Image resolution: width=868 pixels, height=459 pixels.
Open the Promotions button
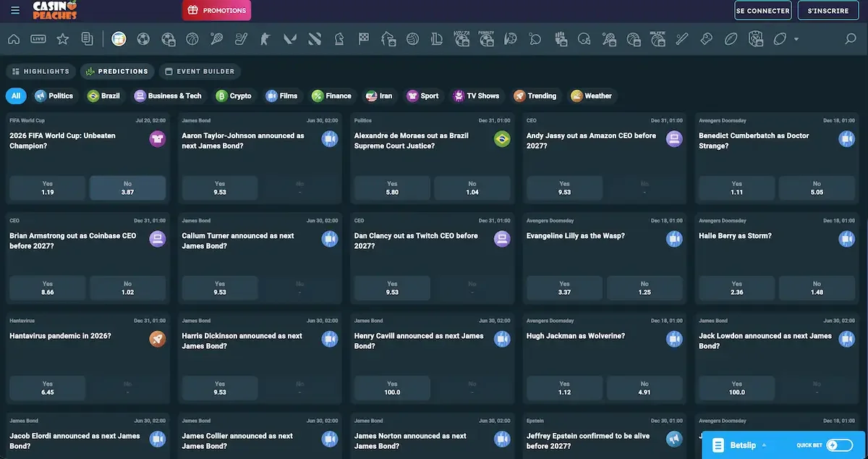tap(217, 11)
